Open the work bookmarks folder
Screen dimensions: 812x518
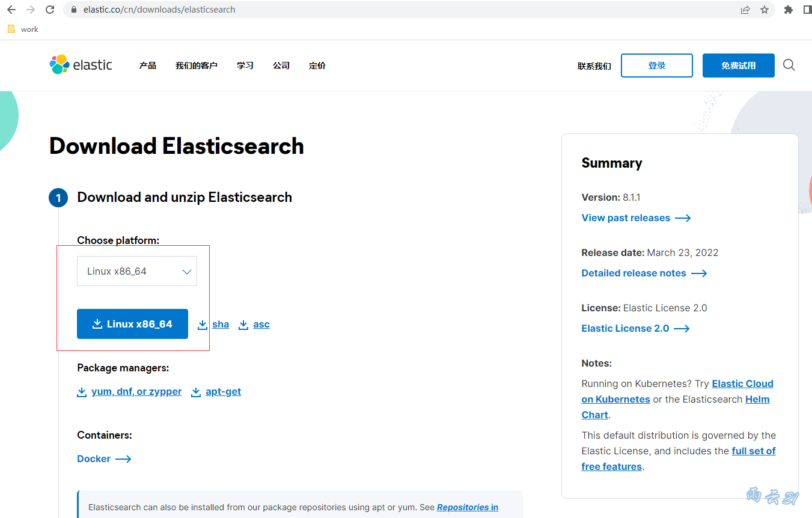[23, 28]
